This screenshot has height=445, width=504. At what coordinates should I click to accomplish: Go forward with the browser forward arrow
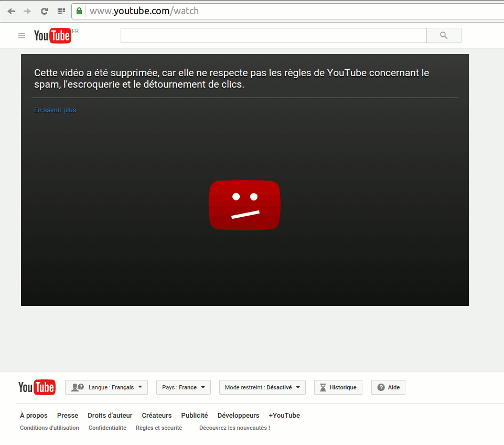pyautogui.click(x=27, y=11)
